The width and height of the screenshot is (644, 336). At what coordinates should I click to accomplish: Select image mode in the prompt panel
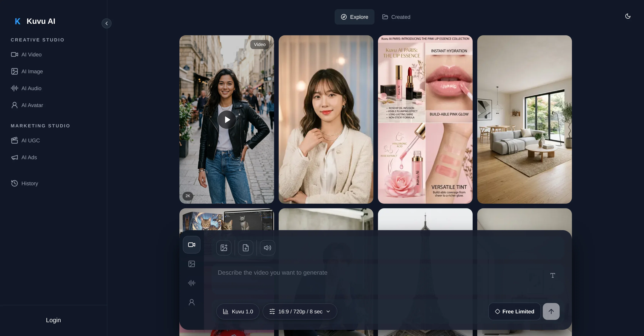191,264
